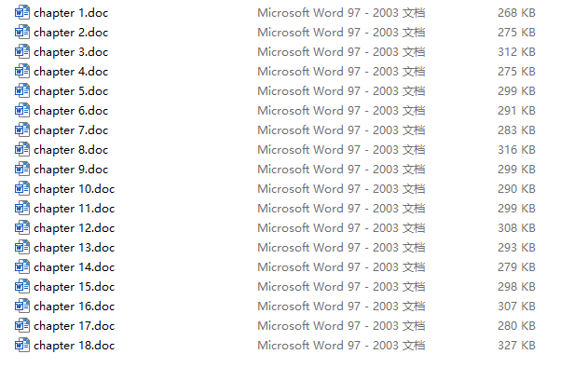The height and width of the screenshot is (368, 588).
Task: Select the file name chapter 2.doc
Action: (71, 33)
